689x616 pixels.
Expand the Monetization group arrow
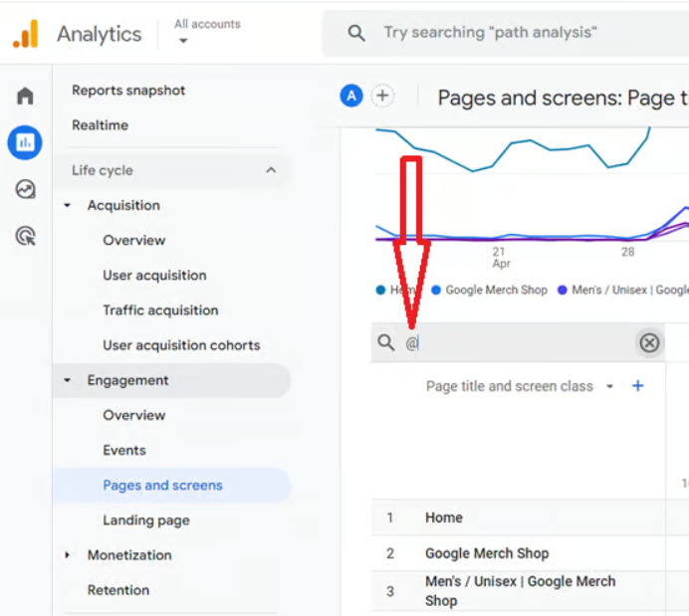[68, 555]
